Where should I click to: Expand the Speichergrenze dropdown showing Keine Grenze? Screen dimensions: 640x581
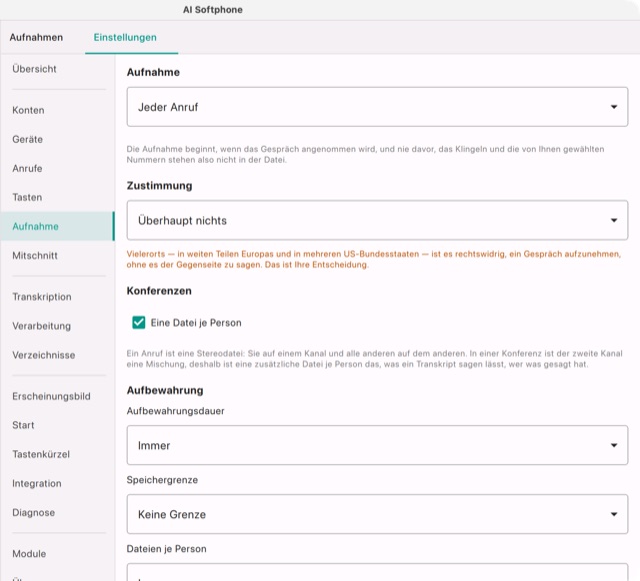coord(377,514)
